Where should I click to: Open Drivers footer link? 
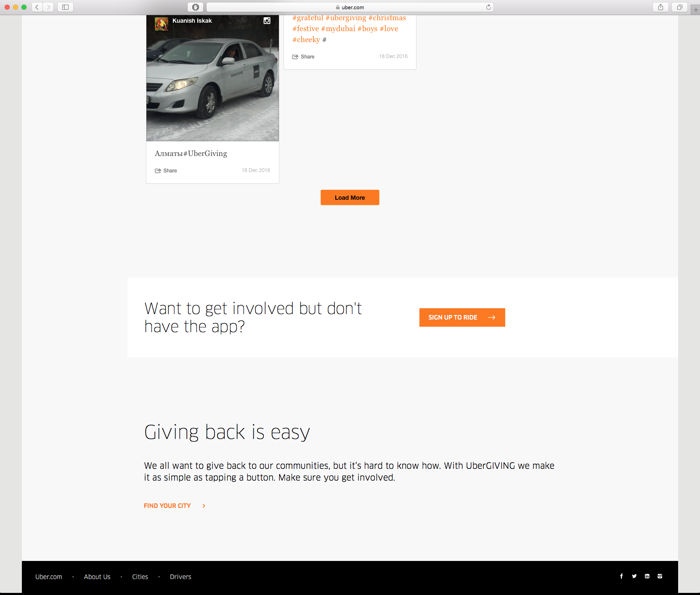tap(180, 577)
